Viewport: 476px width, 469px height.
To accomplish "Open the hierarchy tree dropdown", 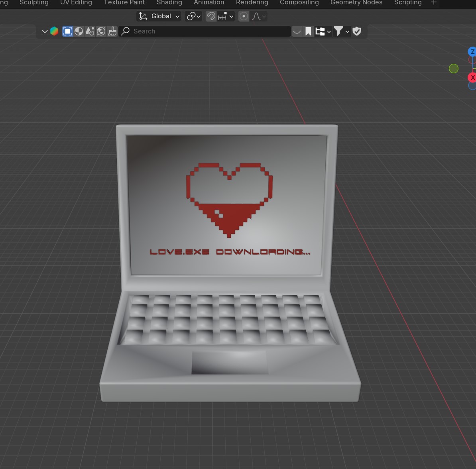I will point(323,31).
